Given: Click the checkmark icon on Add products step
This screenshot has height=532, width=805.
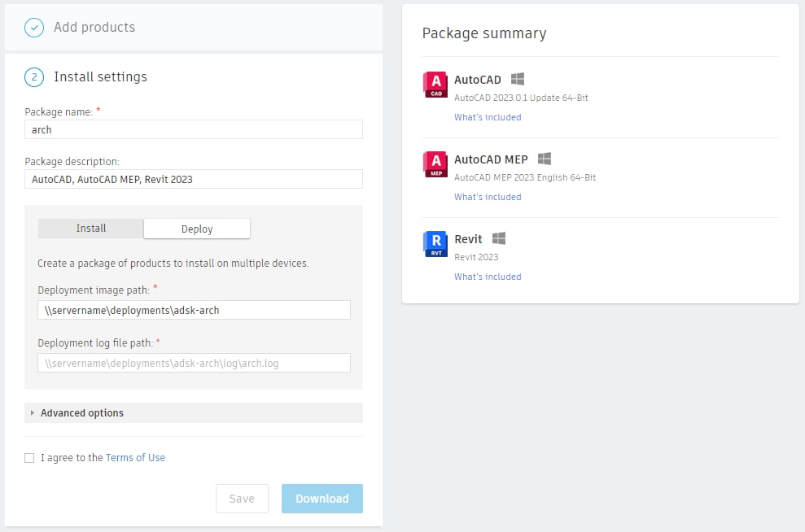Looking at the screenshot, I should pyautogui.click(x=33, y=27).
